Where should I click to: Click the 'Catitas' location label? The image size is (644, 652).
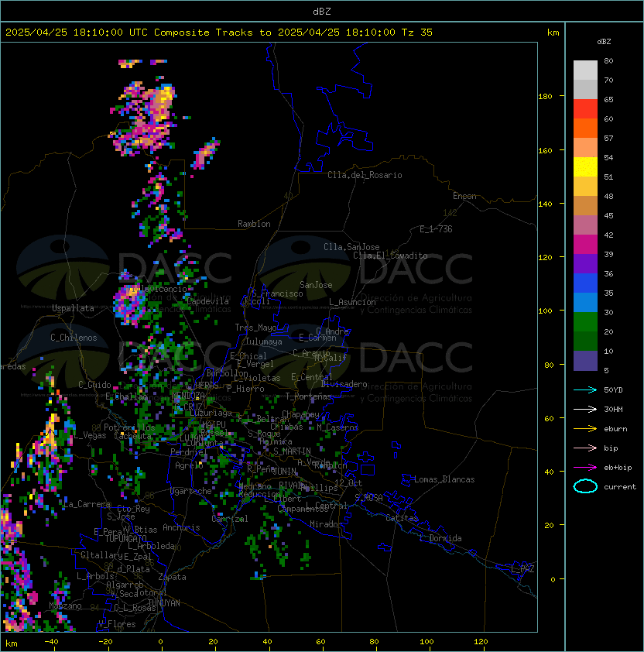pyautogui.click(x=402, y=518)
